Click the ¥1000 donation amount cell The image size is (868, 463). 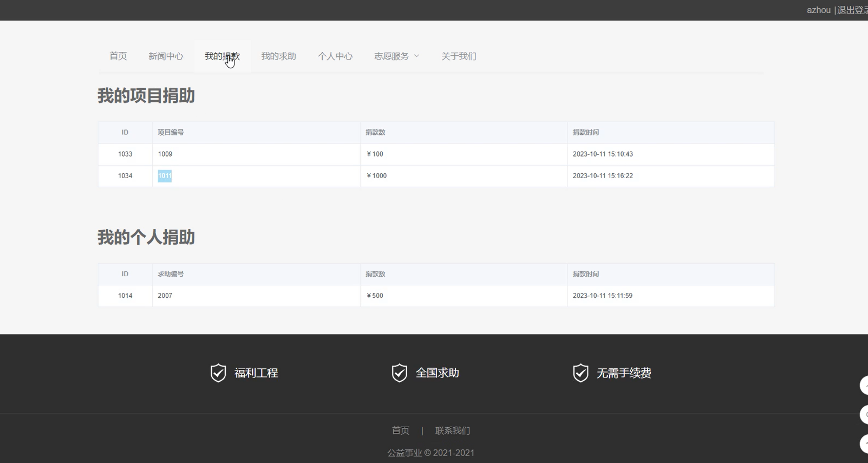point(464,176)
